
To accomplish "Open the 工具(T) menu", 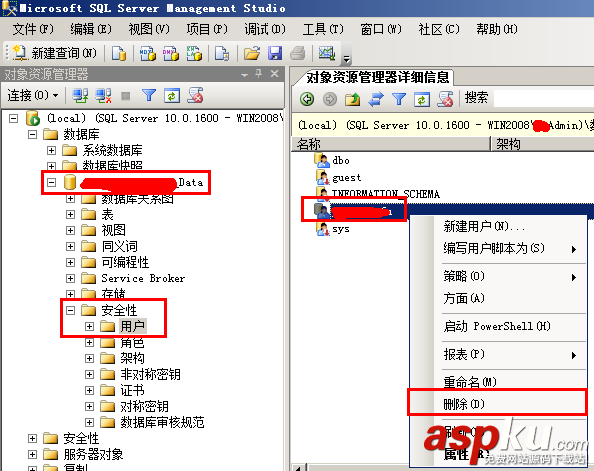I will (x=323, y=29).
